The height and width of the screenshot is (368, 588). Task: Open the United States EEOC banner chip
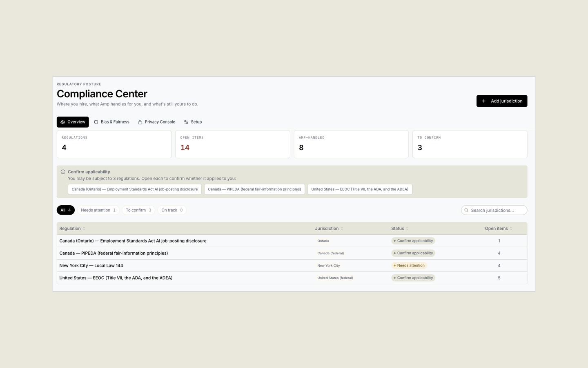(360, 189)
